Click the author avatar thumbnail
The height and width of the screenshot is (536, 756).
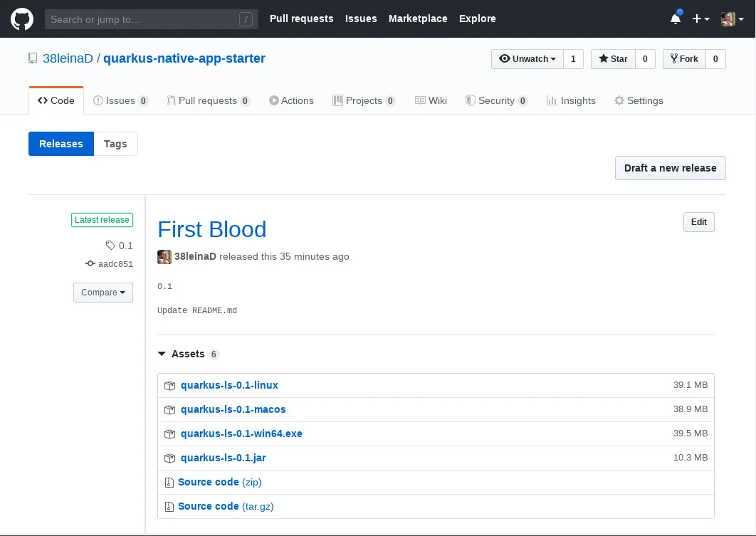point(164,257)
